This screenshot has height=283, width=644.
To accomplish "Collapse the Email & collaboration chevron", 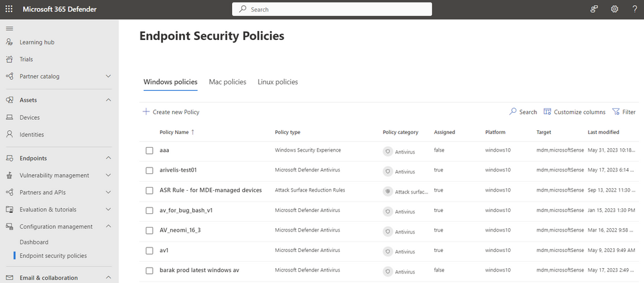I will click(x=108, y=278).
